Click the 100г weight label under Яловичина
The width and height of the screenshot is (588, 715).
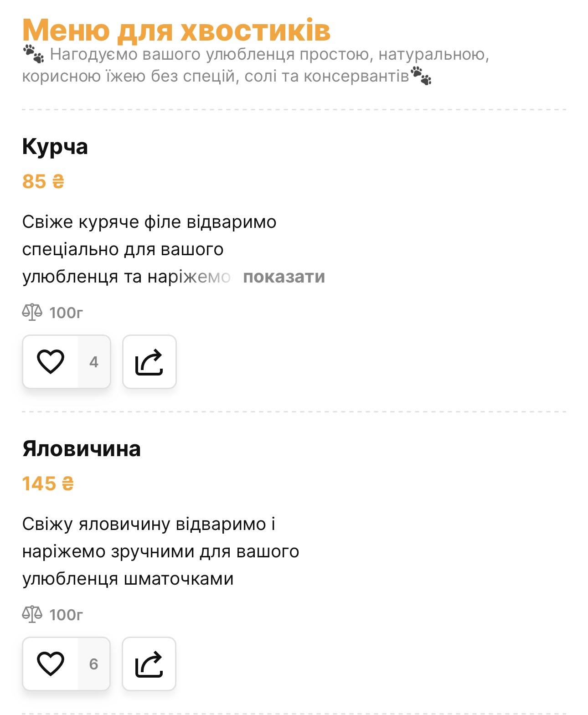67,615
